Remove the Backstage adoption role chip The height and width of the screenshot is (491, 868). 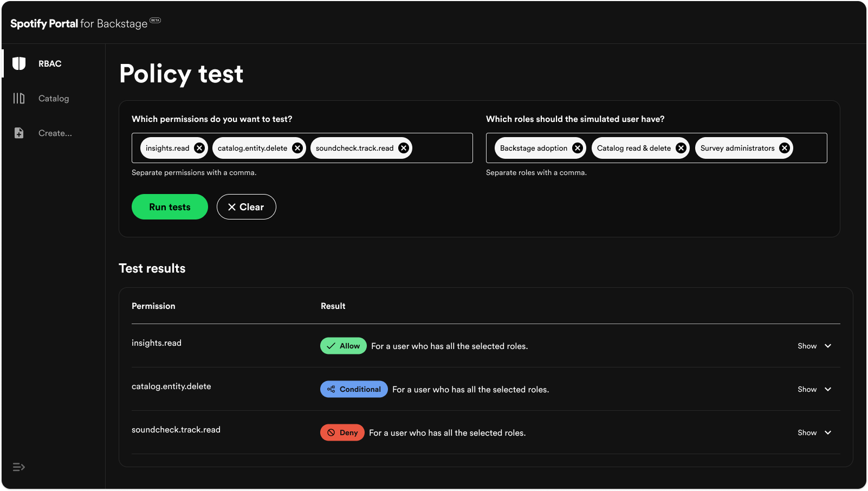tap(577, 147)
